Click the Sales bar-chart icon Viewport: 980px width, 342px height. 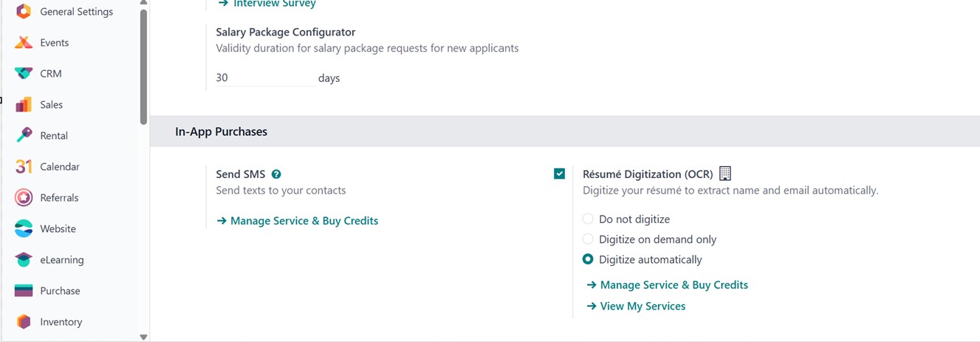click(24, 105)
